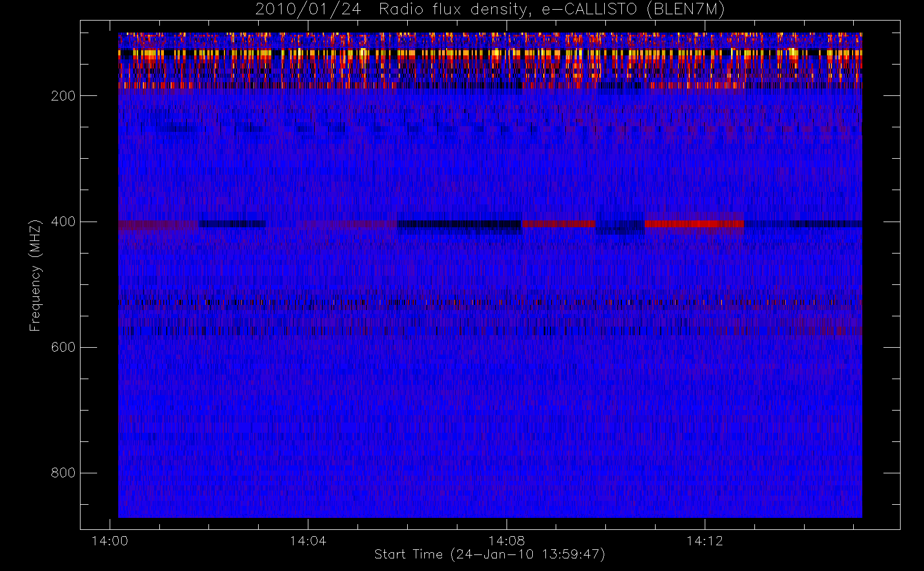The width and height of the screenshot is (924, 571).
Task: Click the 14:04 time tick label
Action: click(x=308, y=541)
